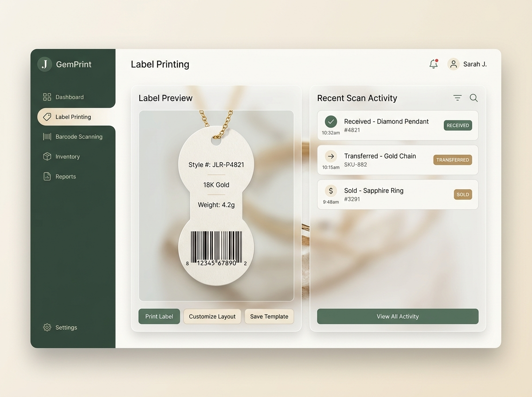Click the Label Preview heading
532x397 pixels.
pyautogui.click(x=165, y=98)
